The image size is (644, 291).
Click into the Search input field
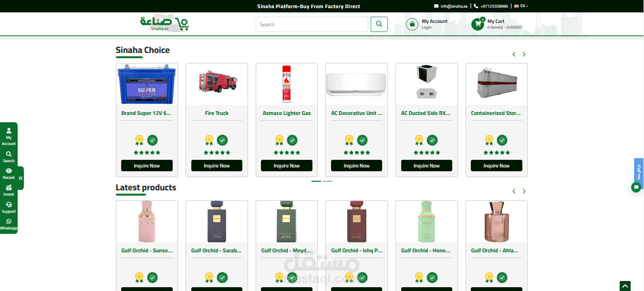[x=312, y=24]
